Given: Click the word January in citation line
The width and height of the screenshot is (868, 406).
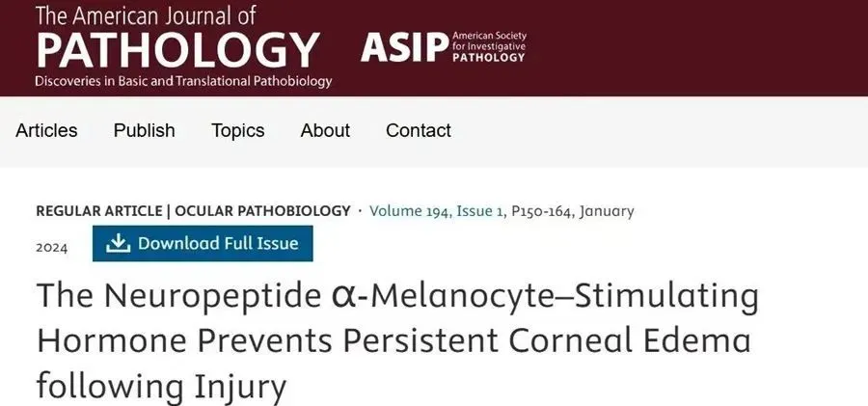Looking at the screenshot, I should pos(607,211).
